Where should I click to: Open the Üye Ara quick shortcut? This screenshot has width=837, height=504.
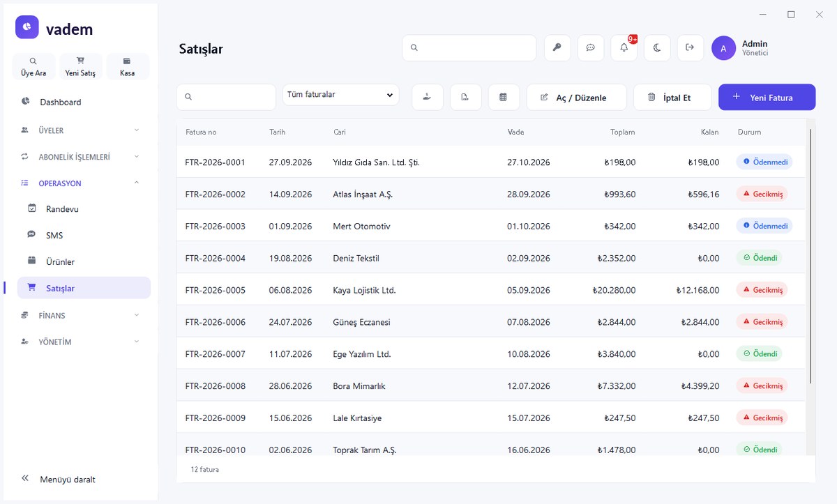click(33, 67)
